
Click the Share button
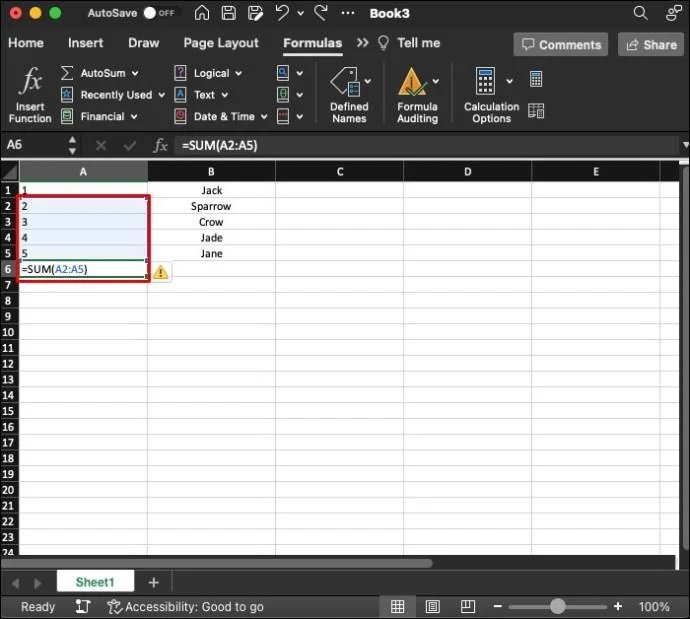pyautogui.click(x=650, y=44)
